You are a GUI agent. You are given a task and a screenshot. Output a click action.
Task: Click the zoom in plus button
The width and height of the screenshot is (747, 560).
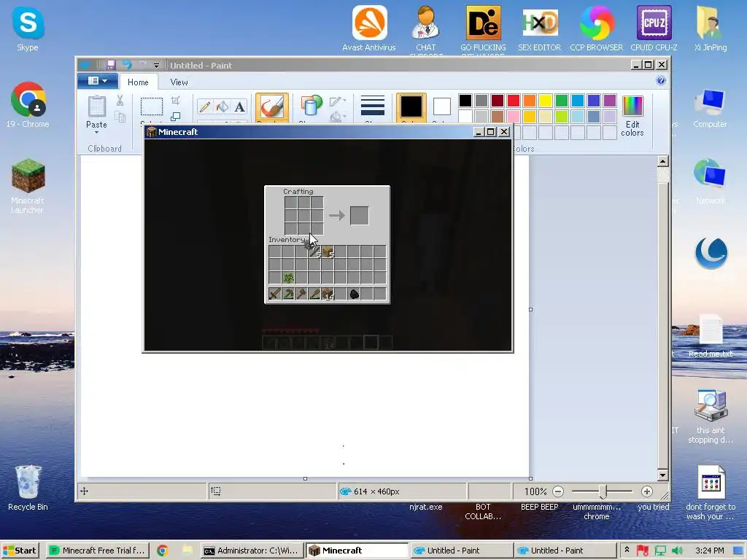tap(646, 491)
